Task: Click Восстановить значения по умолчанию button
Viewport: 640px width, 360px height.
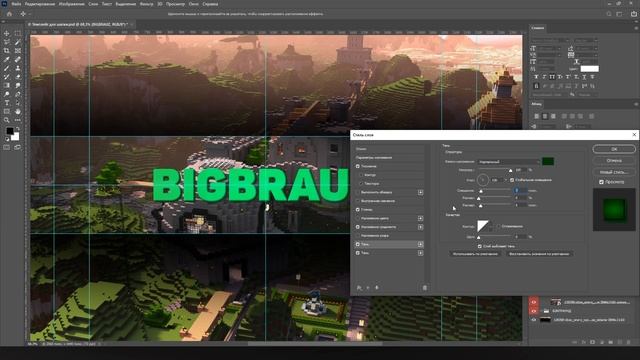Action: point(539,254)
